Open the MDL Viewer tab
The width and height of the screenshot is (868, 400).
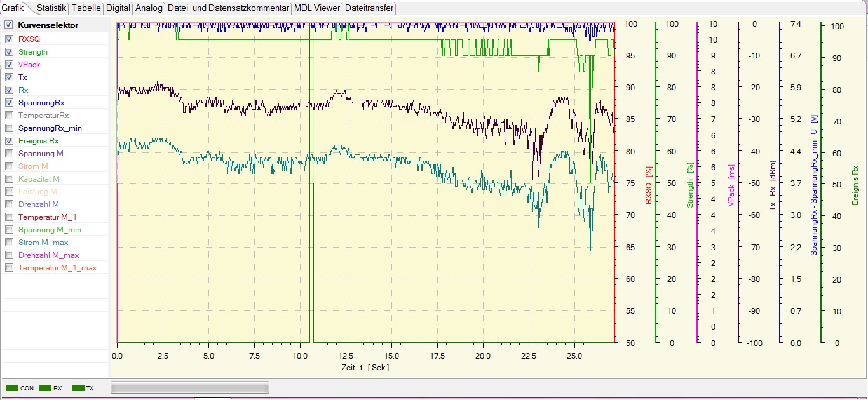(317, 8)
